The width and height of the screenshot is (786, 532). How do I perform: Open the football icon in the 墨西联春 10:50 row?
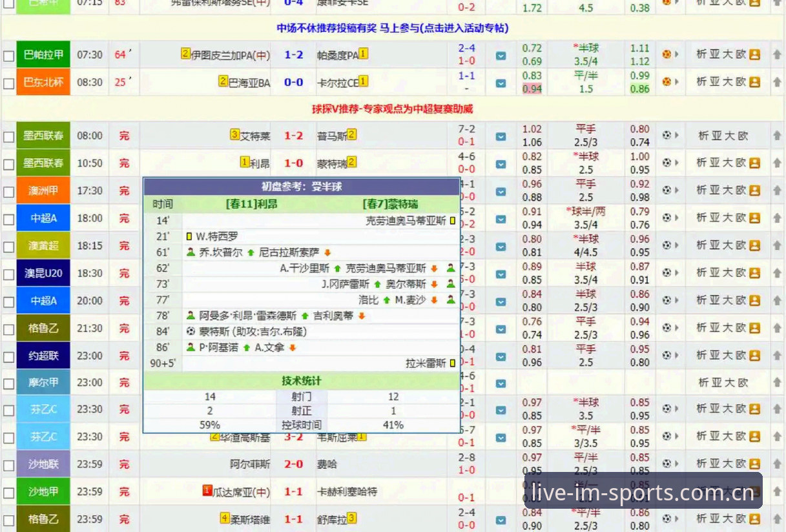(667, 163)
